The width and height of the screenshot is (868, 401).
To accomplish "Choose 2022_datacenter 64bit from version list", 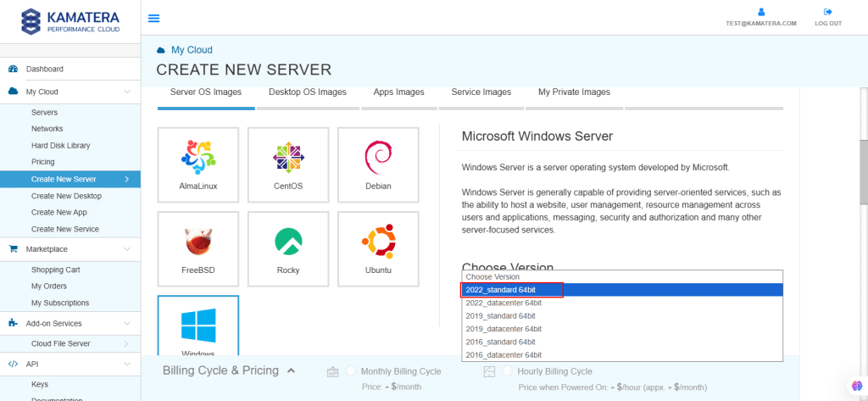I will (x=504, y=303).
